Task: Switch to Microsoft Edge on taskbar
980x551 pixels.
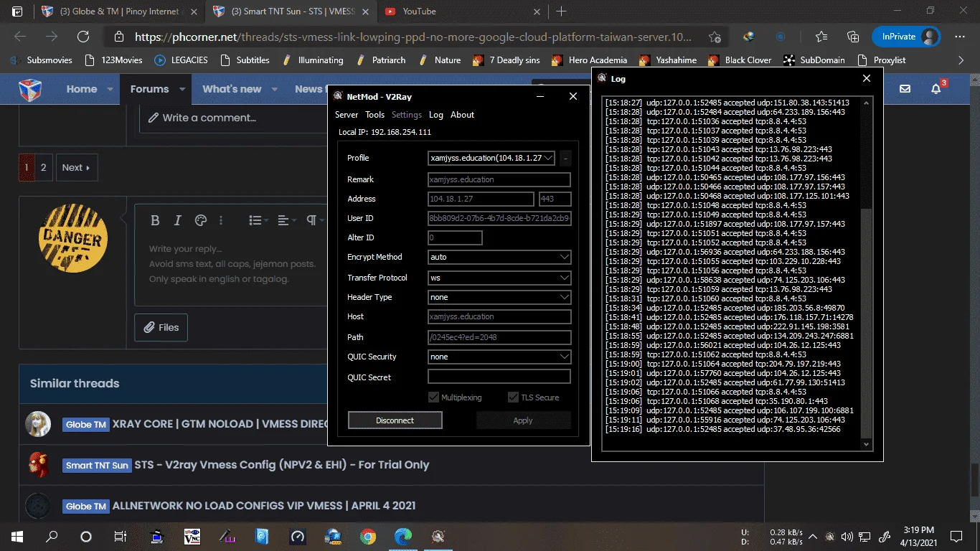Action: (x=403, y=536)
